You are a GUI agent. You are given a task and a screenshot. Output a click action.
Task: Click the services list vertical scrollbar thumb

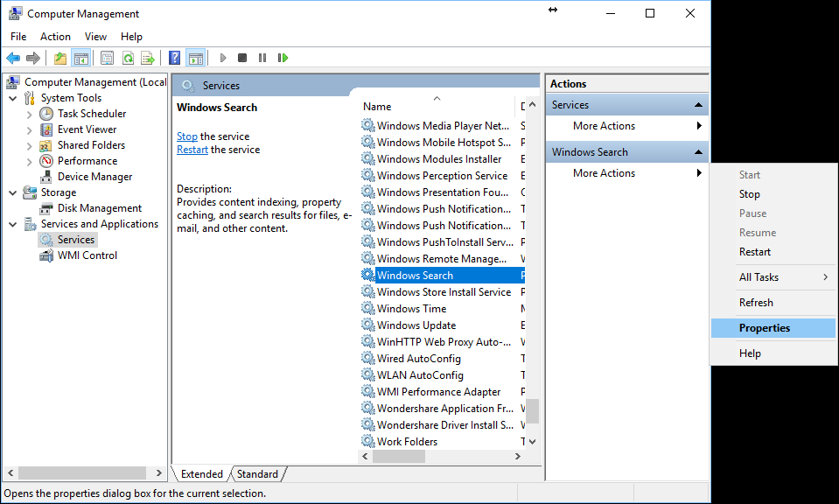coord(532,411)
